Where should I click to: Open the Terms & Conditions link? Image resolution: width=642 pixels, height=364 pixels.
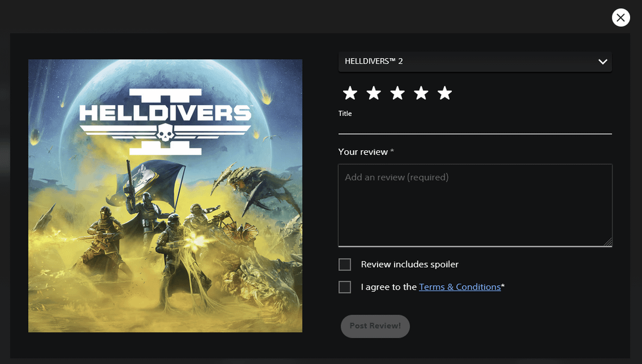pyautogui.click(x=460, y=287)
